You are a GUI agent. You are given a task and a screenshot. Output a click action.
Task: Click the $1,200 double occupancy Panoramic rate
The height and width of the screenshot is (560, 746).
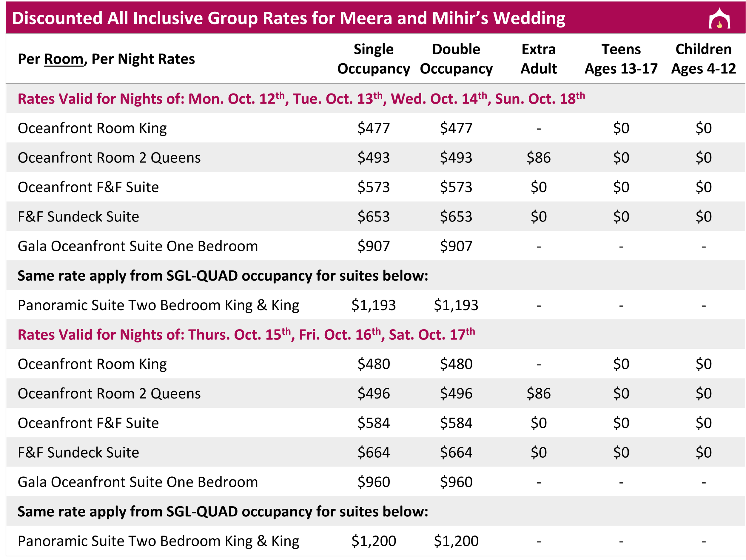456,541
